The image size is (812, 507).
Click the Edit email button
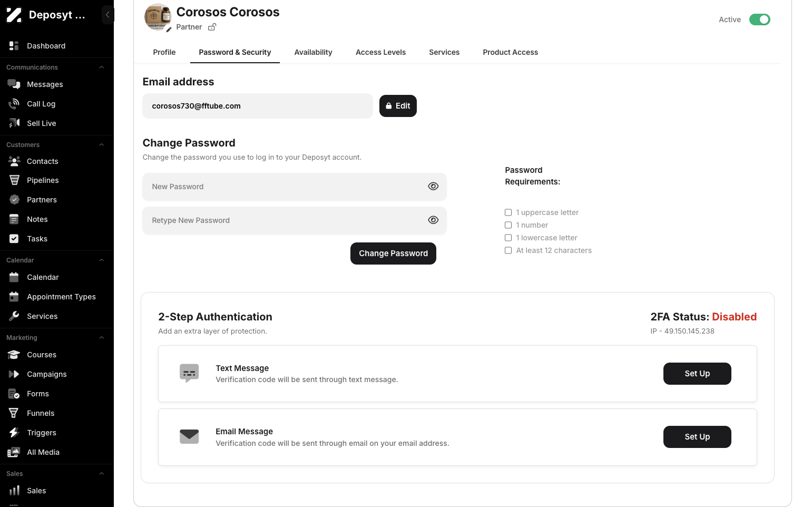click(x=398, y=106)
